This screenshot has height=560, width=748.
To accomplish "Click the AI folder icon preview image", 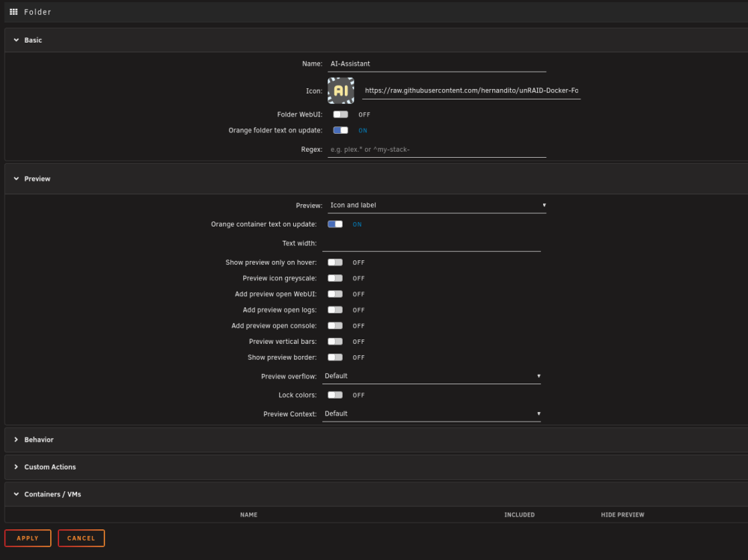I will pyautogui.click(x=340, y=90).
